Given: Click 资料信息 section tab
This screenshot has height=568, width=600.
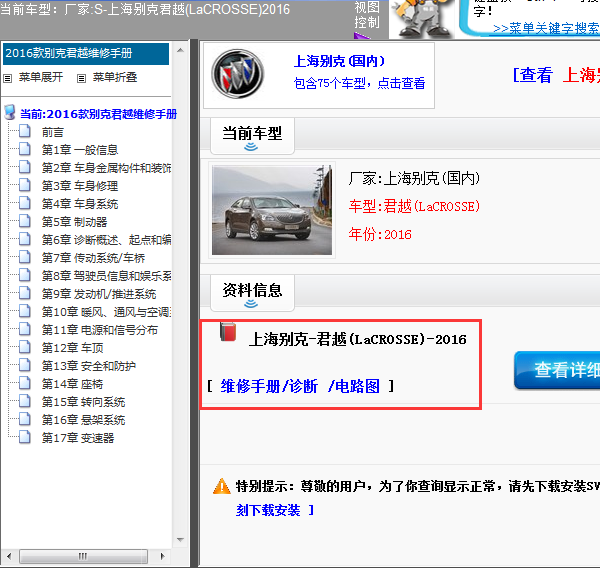Looking at the screenshot, I should (252, 293).
